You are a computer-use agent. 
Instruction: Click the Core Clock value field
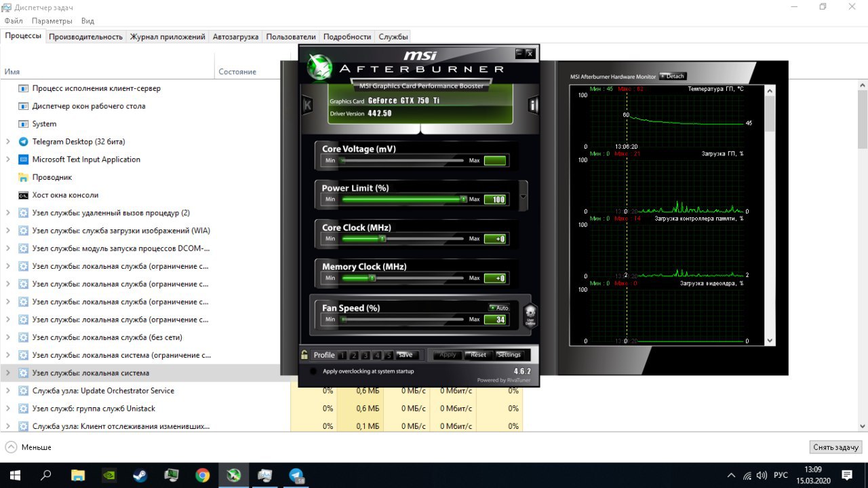click(495, 239)
